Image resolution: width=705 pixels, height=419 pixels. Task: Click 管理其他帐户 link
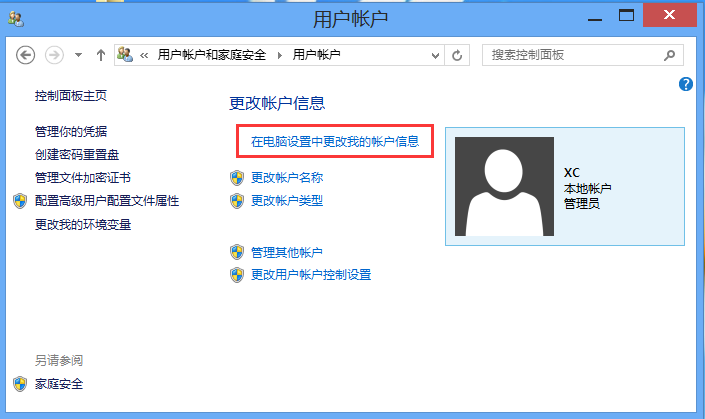pyautogui.click(x=287, y=252)
